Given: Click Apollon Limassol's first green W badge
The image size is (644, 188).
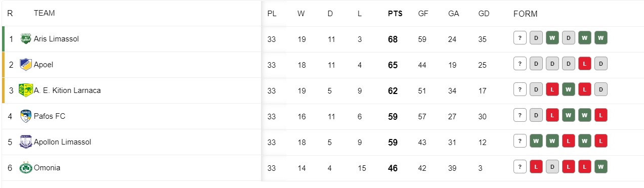Looking at the screenshot, I should 536,141.
